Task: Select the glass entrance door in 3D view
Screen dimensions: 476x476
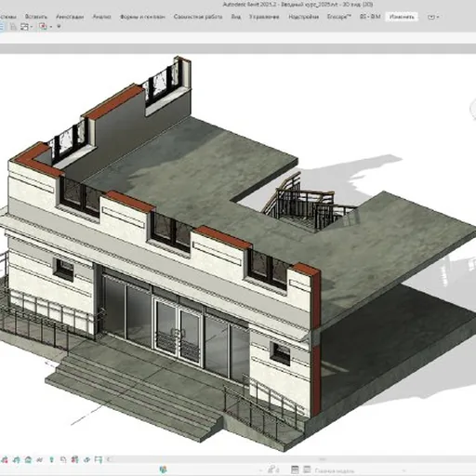Action: pyautogui.click(x=178, y=332)
